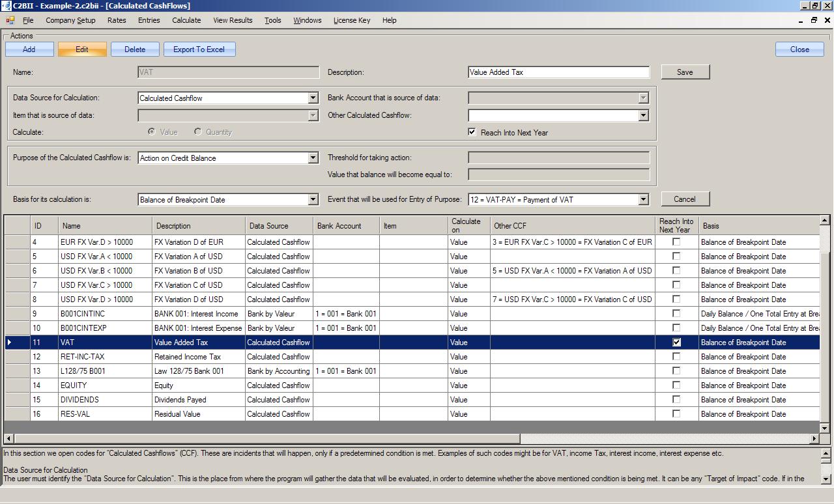Image resolution: width=834 pixels, height=504 pixels.
Task: Open the Tools menu
Action: [273, 20]
